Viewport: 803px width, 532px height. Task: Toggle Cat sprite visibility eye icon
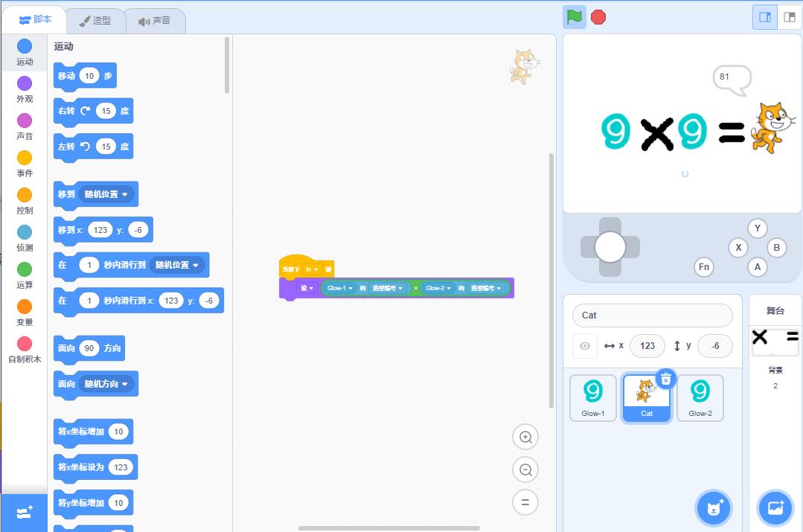(x=584, y=346)
